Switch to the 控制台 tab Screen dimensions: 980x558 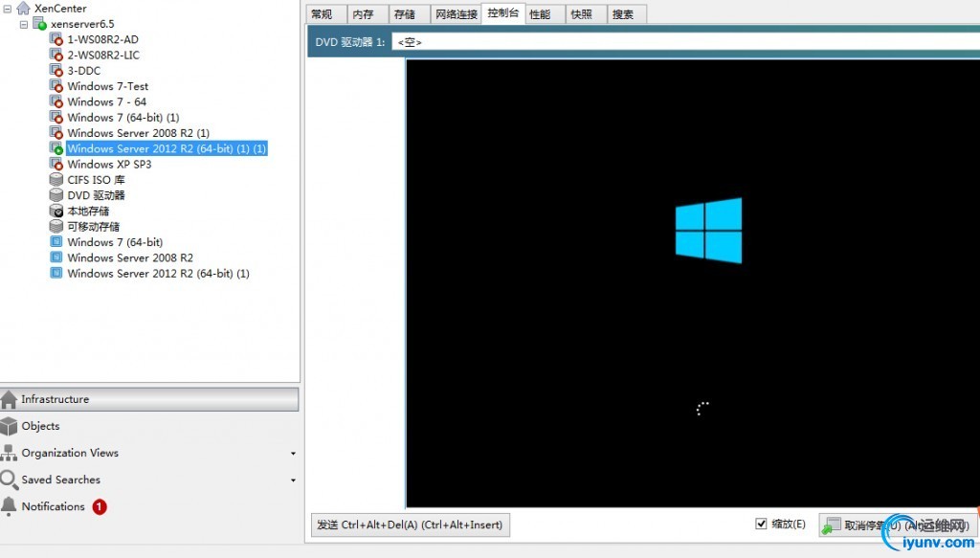[503, 13]
